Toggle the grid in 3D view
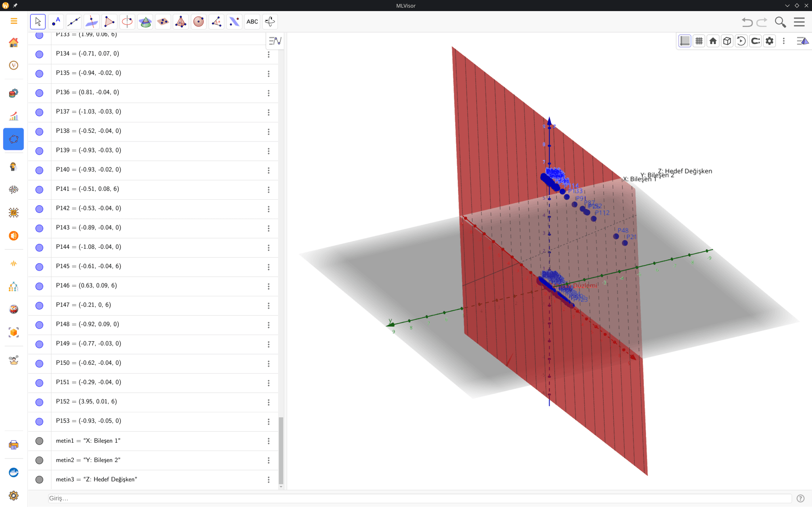Image resolution: width=812 pixels, height=507 pixels. pyautogui.click(x=699, y=41)
